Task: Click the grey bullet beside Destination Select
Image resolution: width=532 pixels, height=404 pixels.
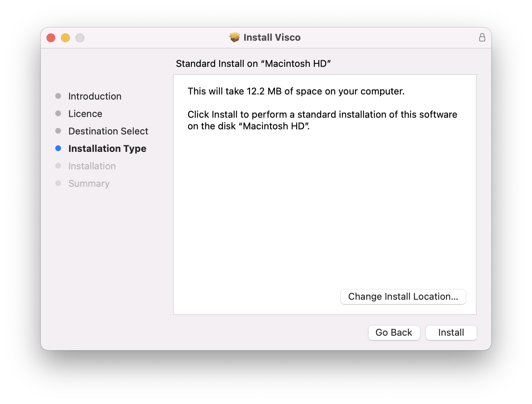Action: (58, 131)
